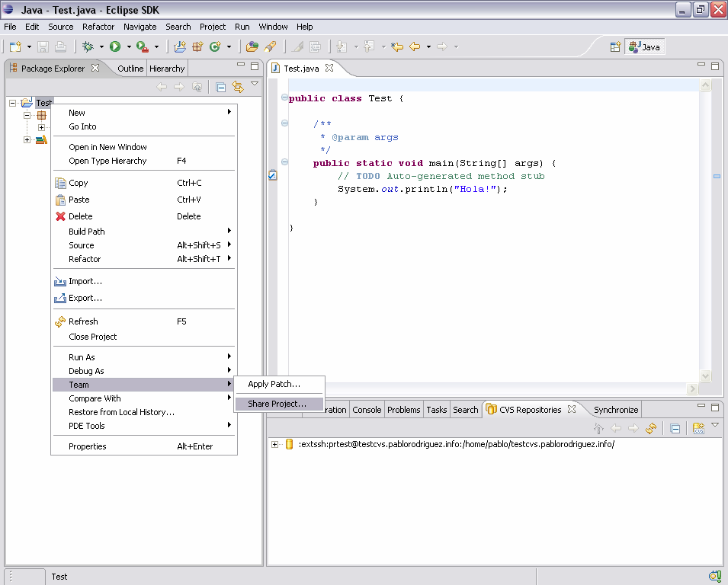Click the New wizard toolbar icon
This screenshot has height=585, width=728.
15,46
